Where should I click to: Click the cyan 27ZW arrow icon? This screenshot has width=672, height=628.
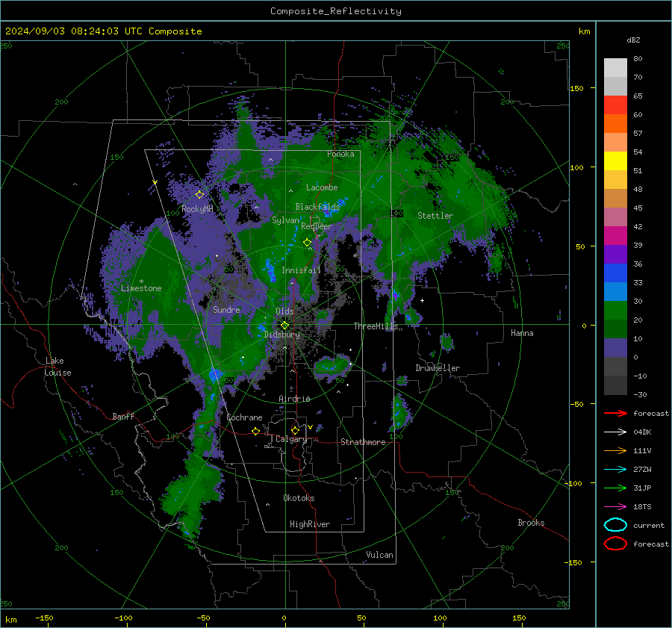(x=615, y=470)
